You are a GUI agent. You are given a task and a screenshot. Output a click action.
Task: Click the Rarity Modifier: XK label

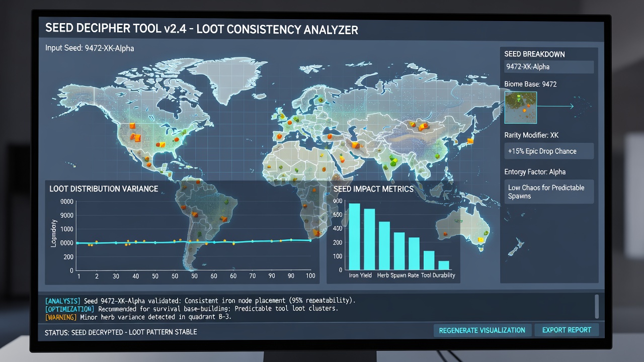(x=531, y=135)
